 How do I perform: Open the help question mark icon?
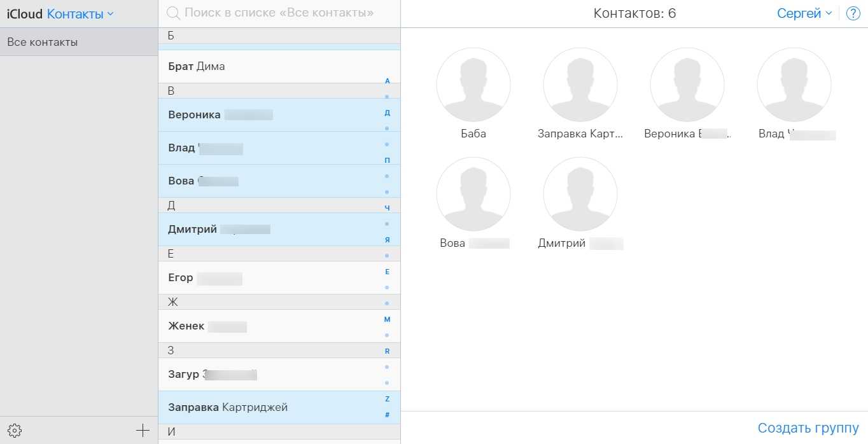(x=853, y=13)
